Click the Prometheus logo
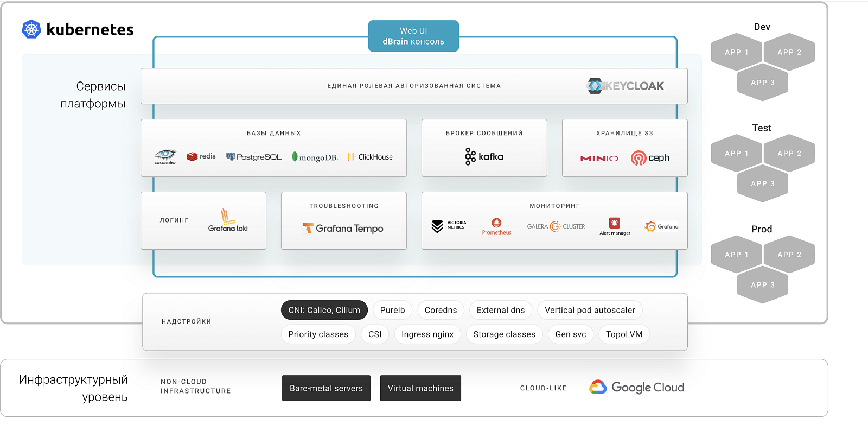868x437 pixels. [496, 226]
